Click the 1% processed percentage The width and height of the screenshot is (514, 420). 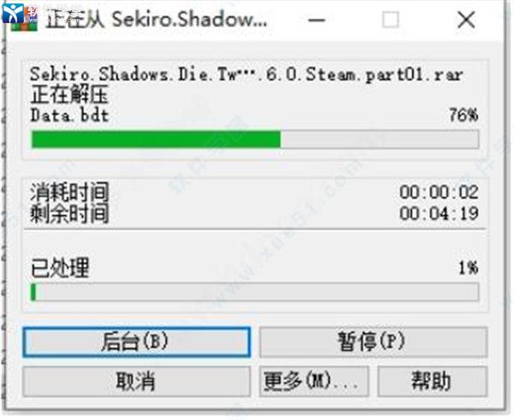[x=469, y=268]
